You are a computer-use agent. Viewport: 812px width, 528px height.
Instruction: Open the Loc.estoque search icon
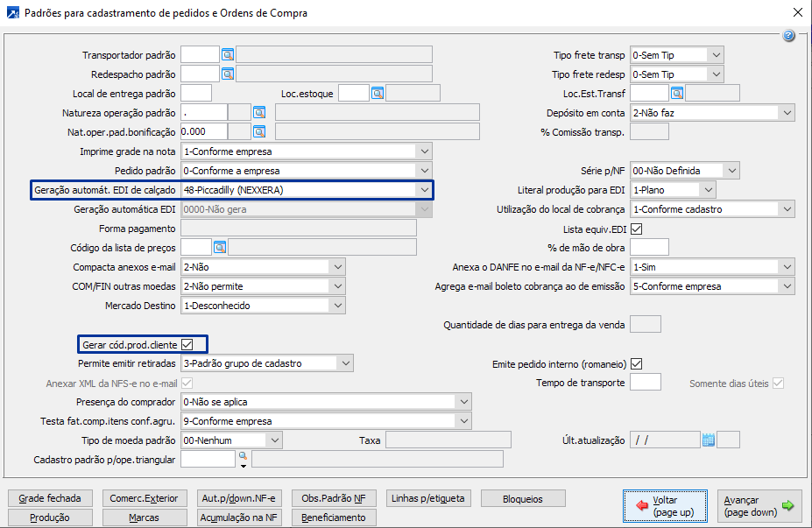378,93
